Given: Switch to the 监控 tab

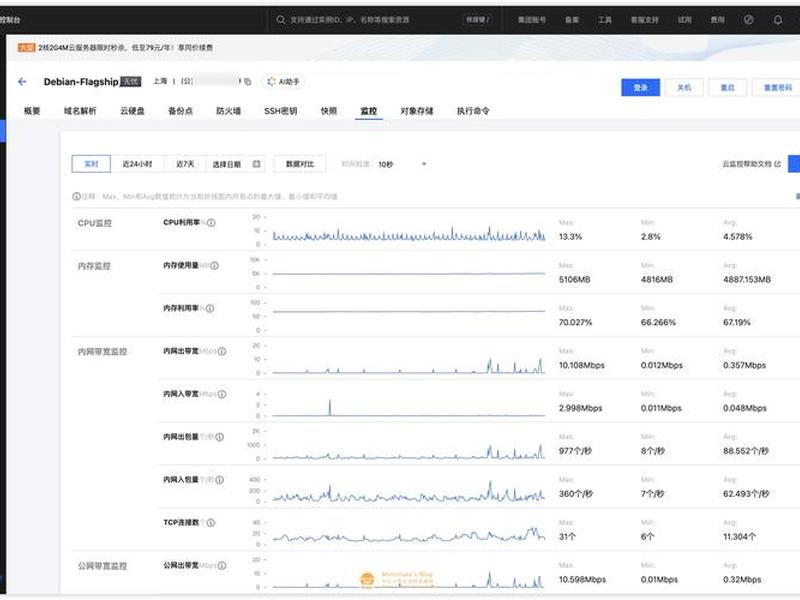Looking at the screenshot, I should tap(368, 111).
